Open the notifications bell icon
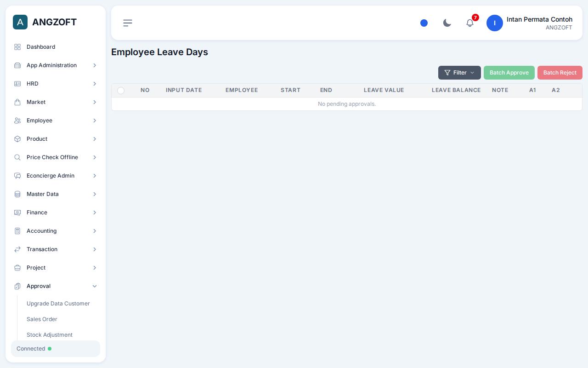588x368 pixels. [x=470, y=23]
